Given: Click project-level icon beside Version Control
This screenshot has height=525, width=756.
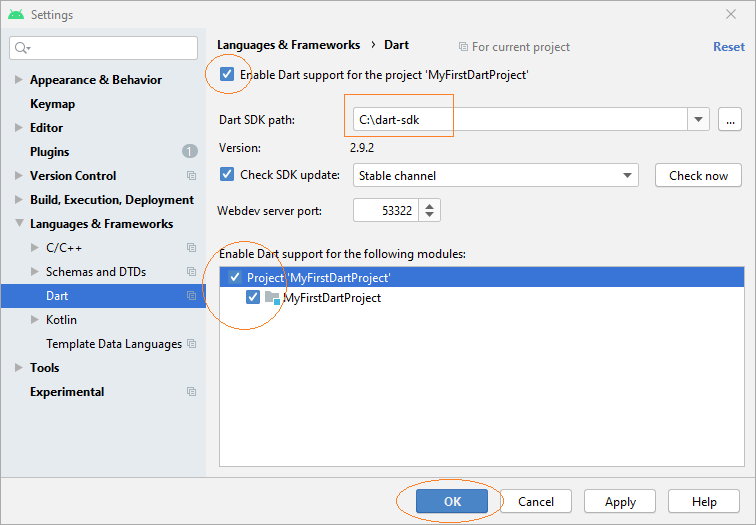Looking at the screenshot, I should (191, 176).
